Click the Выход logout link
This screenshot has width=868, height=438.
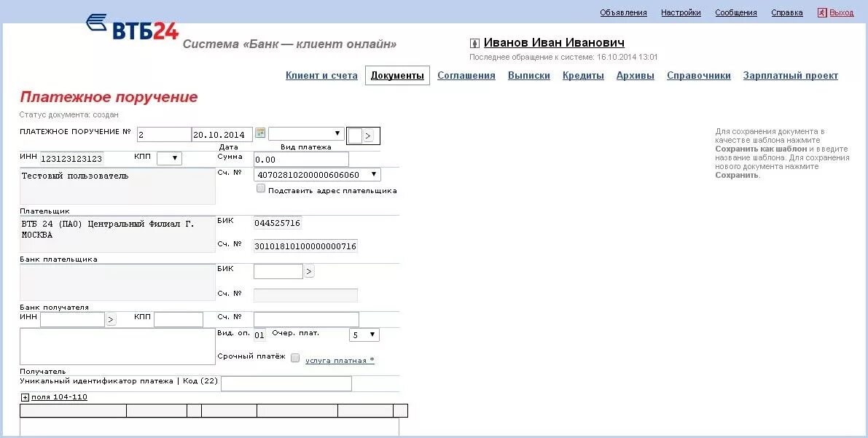[x=842, y=12]
